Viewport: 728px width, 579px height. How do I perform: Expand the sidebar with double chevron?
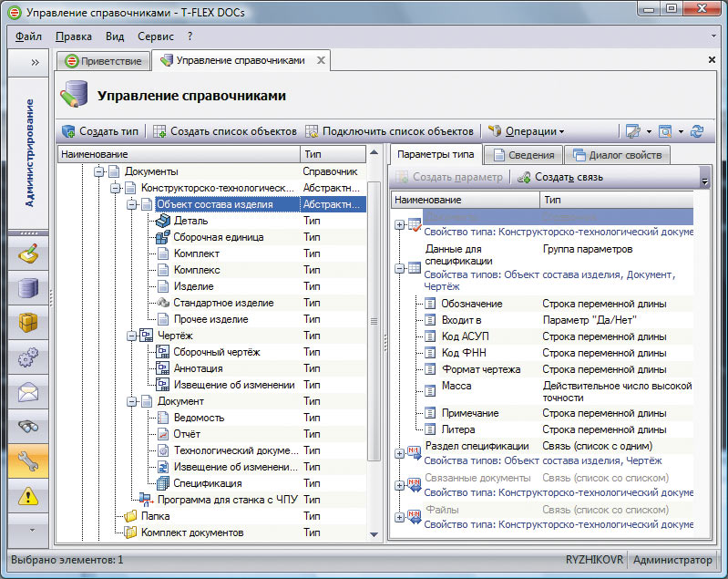pos(35,62)
